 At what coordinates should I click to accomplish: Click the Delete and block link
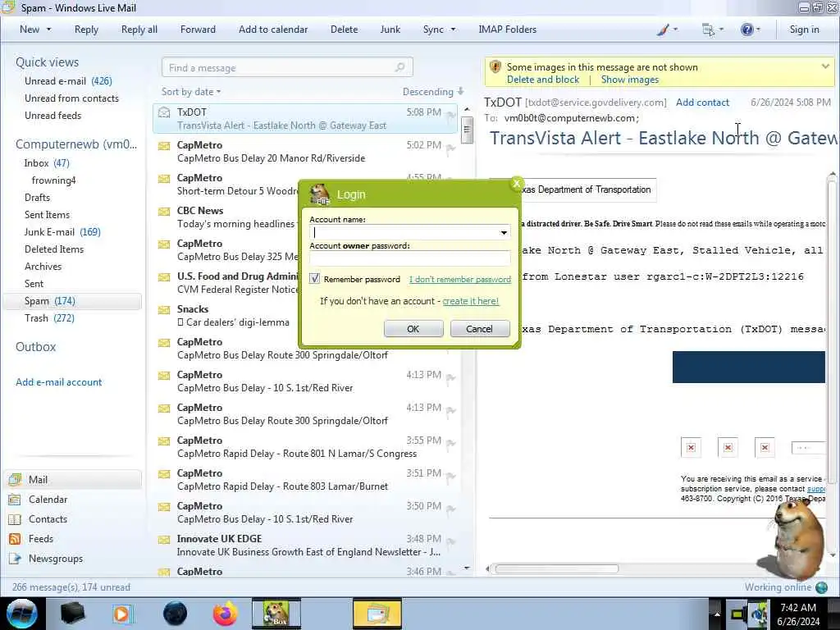click(543, 80)
